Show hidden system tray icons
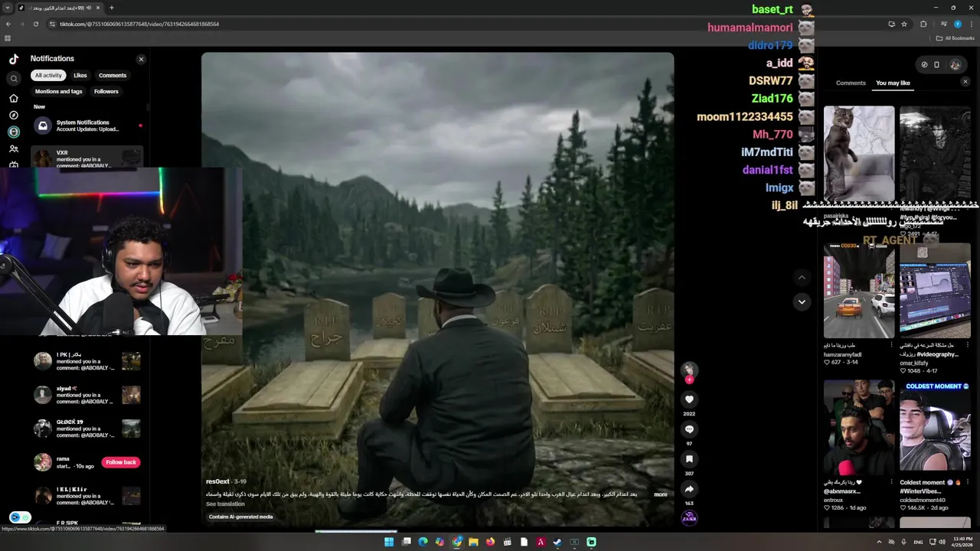 [x=878, y=542]
